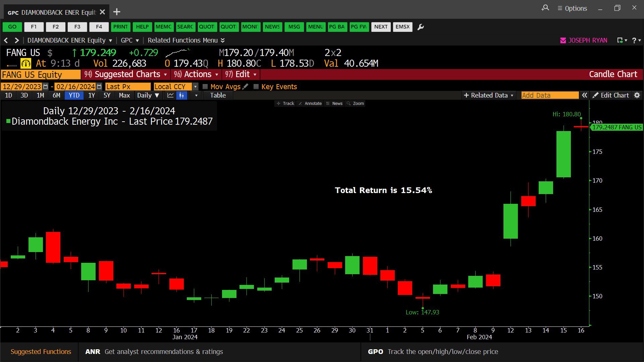Open the Suggested Charts menu
Viewport: 644px width, 362px height.
[125, 74]
